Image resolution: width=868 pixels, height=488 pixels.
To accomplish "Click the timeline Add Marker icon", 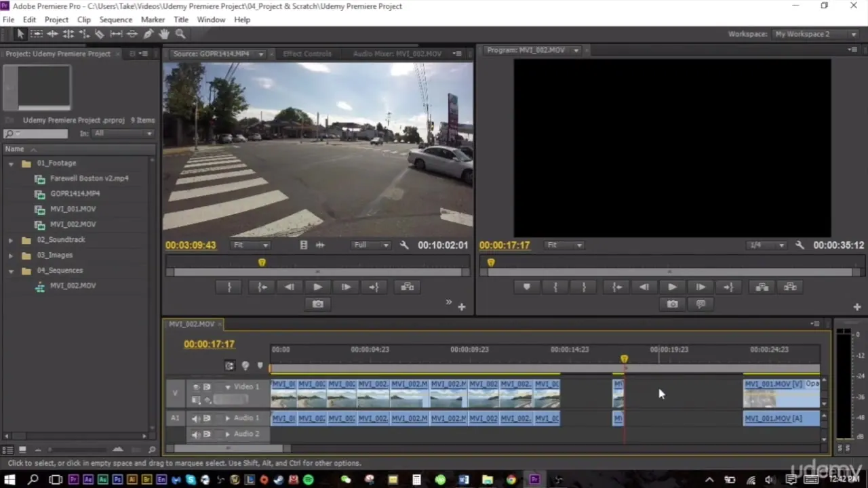I will (260, 366).
